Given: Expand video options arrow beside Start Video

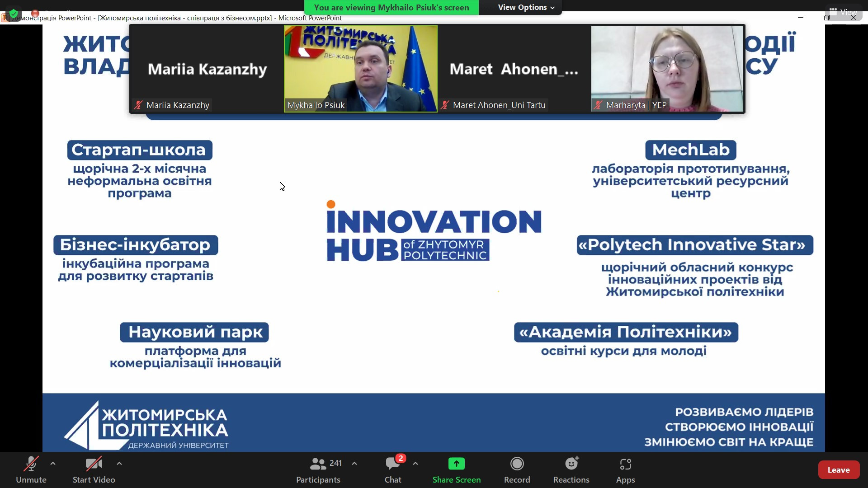Looking at the screenshot, I should (x=119, y=464).
